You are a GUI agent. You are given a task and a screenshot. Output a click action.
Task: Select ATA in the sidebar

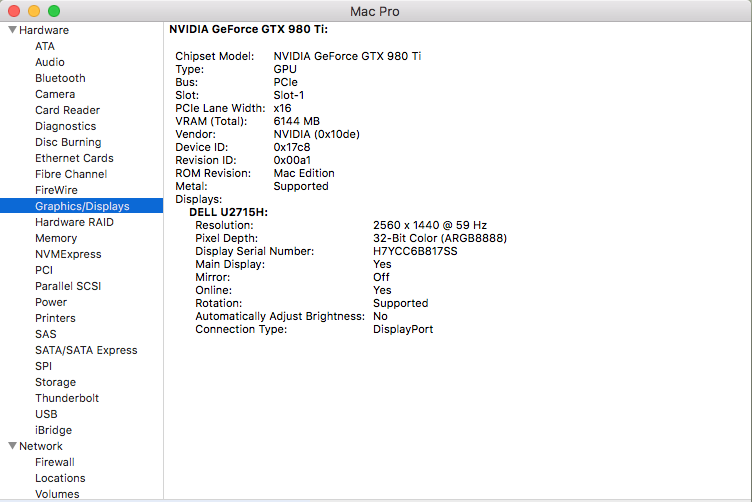[x=45, y=46]
